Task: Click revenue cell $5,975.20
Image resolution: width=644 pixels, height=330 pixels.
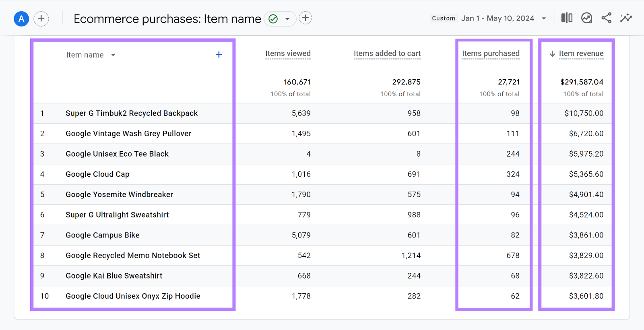Action: pos(586,154)
